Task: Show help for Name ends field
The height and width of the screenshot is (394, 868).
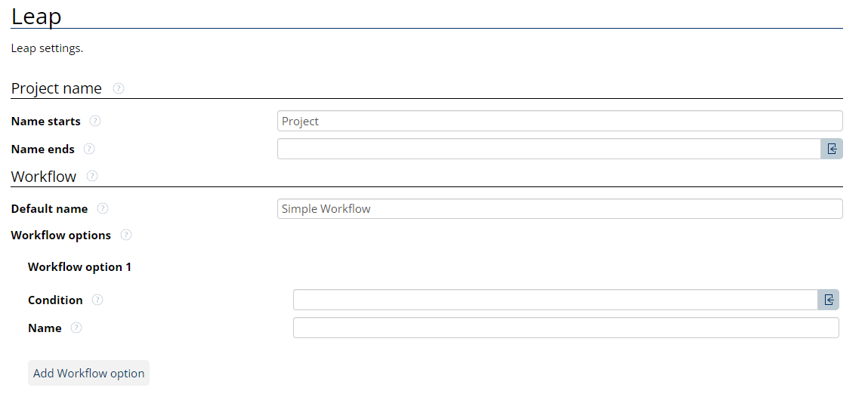Action: pyautogui.click(x=89, y=149)
